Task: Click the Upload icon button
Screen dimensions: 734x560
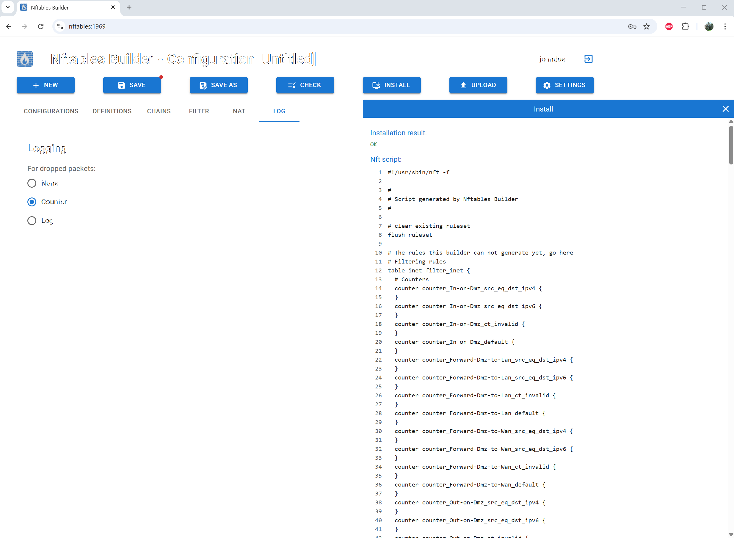Action: [463, 85]
